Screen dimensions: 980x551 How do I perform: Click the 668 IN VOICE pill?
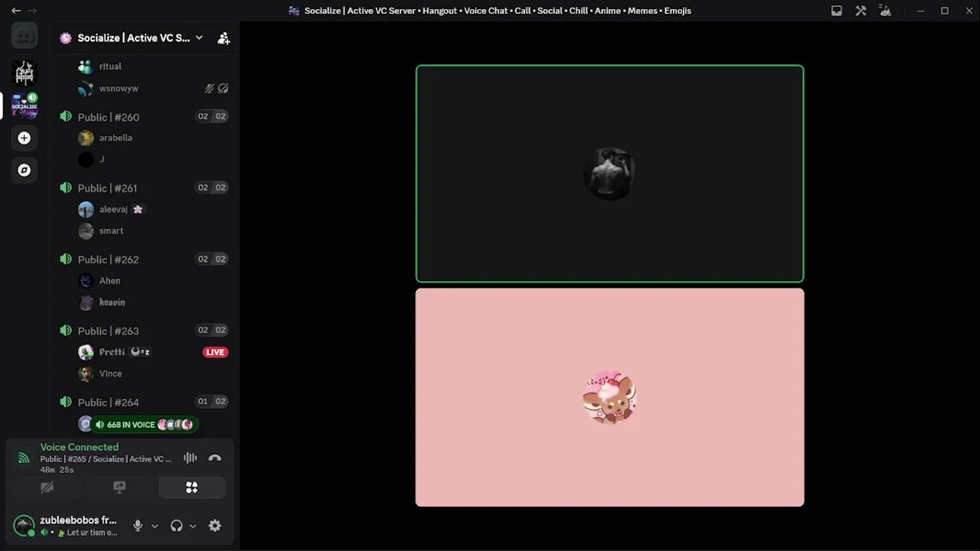(x=145, y=425)
